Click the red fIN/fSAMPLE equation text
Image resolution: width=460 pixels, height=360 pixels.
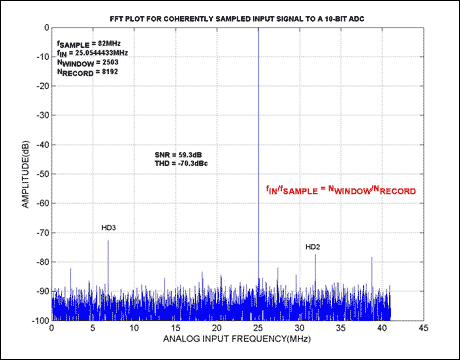pos(341,190)
